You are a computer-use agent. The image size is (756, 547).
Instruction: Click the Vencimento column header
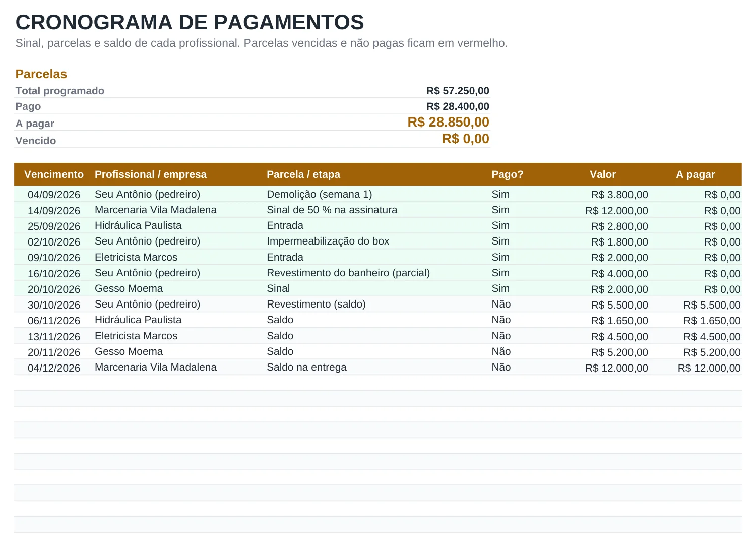click(x=54, y=174)
